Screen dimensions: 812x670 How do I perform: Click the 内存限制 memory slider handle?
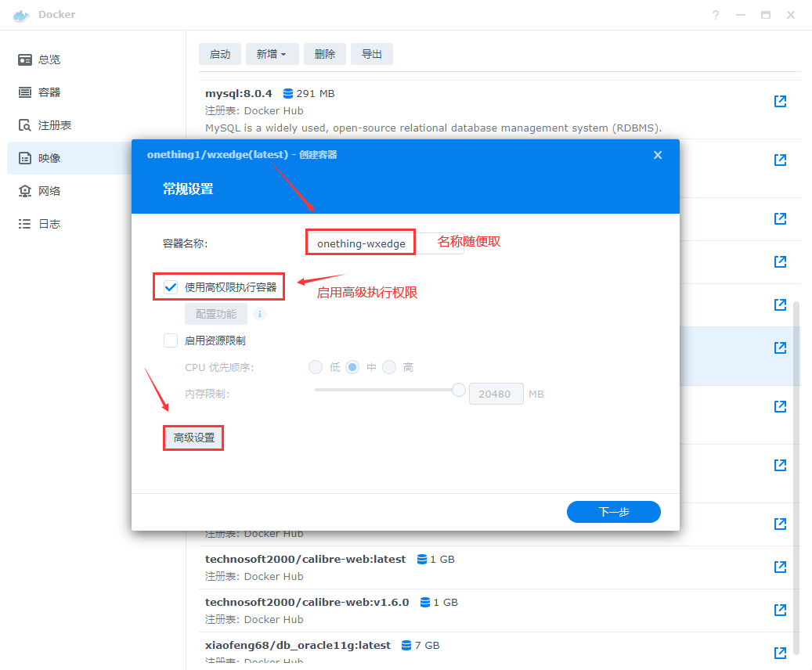coord(458,390)
